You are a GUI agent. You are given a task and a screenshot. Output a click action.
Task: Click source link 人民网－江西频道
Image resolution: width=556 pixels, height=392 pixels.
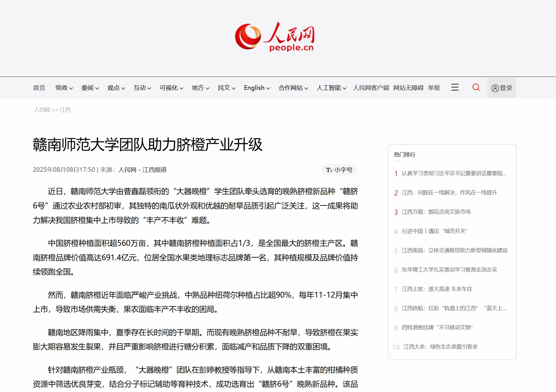pos(142,170)
